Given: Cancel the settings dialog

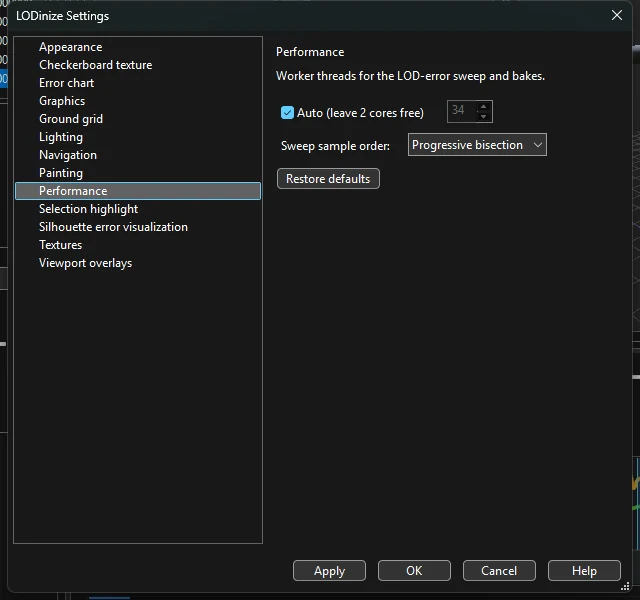Looking at the screenshot, I should (x=499, y=571).
